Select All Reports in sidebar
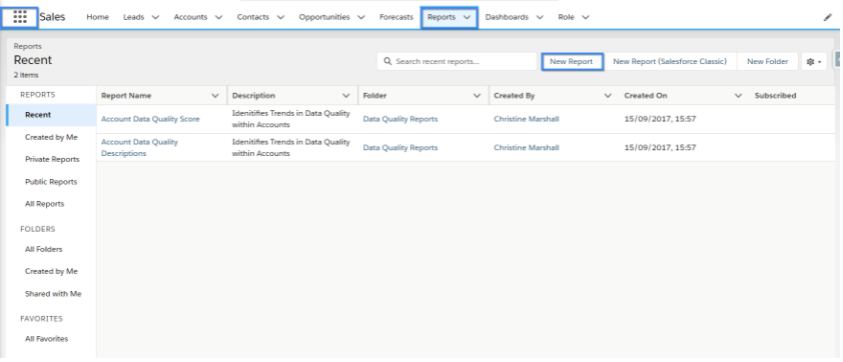The height and width of the screenshot is (362, 843). [x=45, y=204]
